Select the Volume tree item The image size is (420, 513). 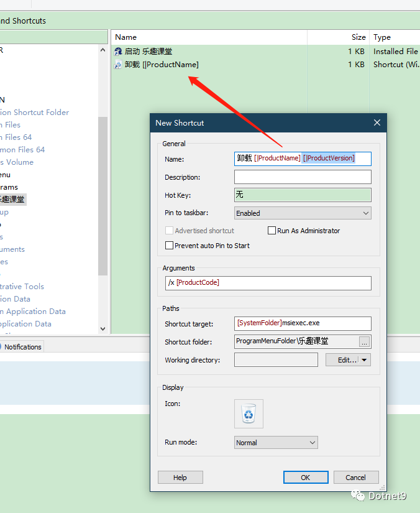[17, 162]
